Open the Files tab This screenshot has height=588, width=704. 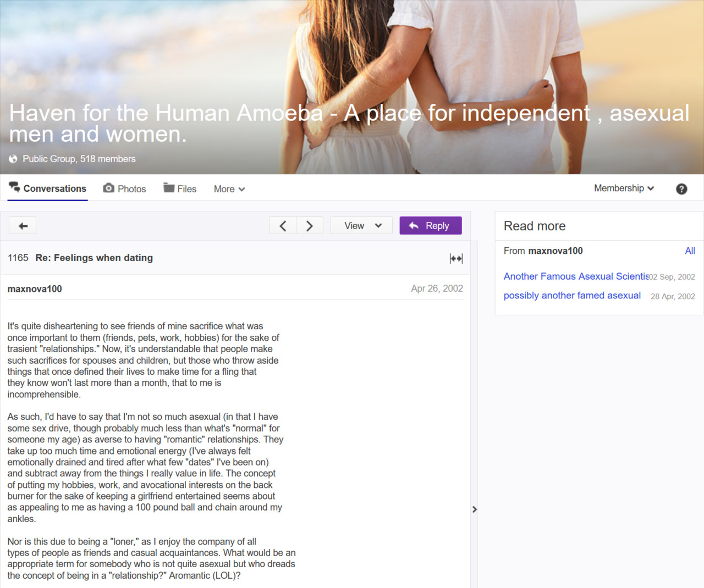click(180, 188)
